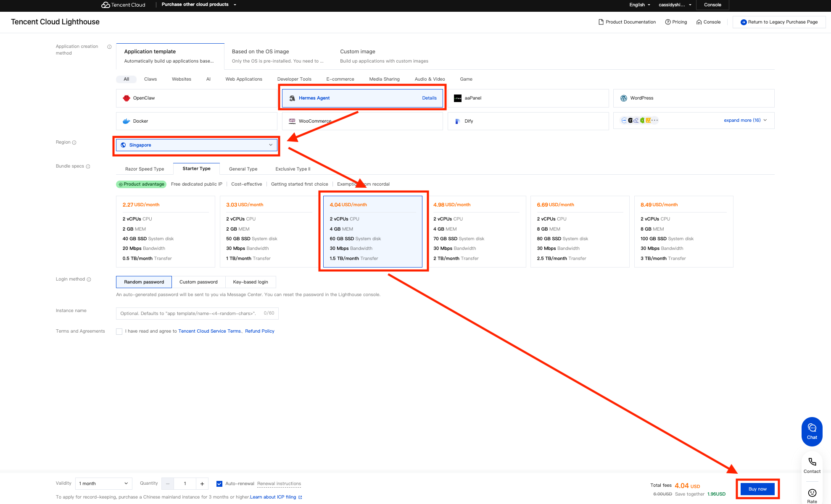Choose Custom password login method
The width and height of the screenshot is (831, 504).
click(x=198, y=282)
